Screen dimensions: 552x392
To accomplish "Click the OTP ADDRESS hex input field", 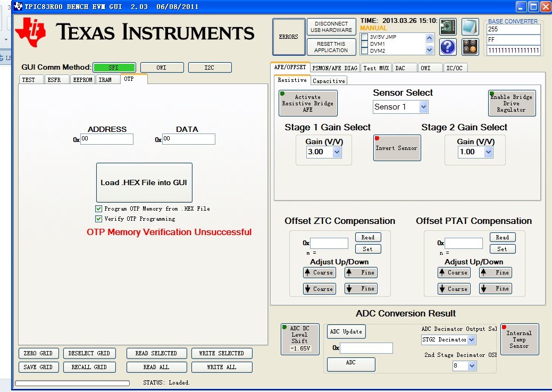I will (107, 139).
